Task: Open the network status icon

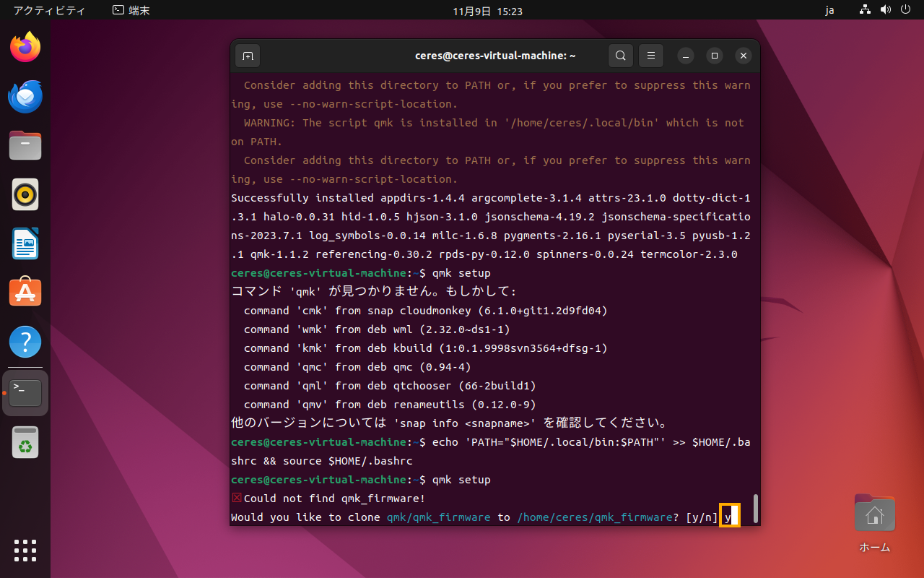Action: (866, 11)
